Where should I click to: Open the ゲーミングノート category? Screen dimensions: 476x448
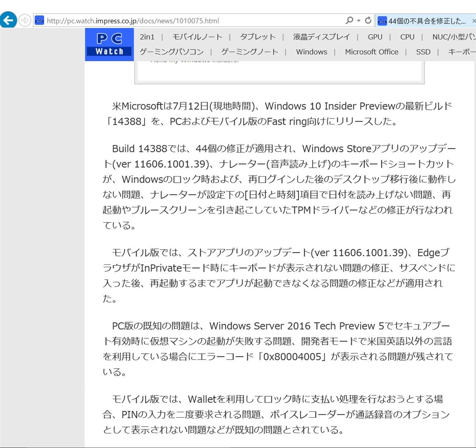click(250, 52)
